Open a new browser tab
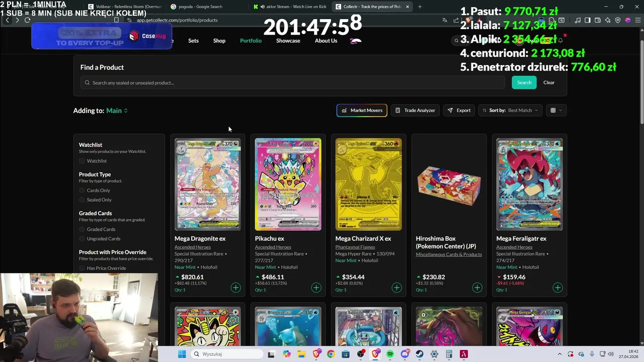 [420, 7]
